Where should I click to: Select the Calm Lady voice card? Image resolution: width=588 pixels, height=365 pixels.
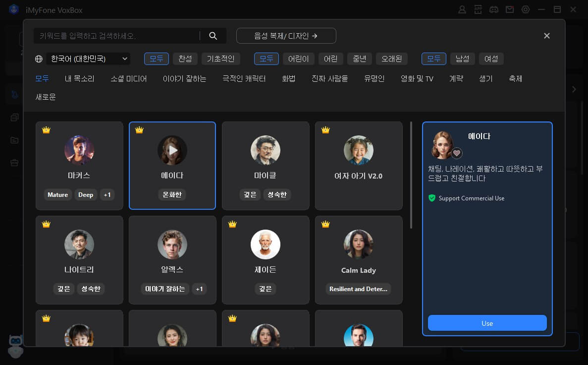(359, 260)
